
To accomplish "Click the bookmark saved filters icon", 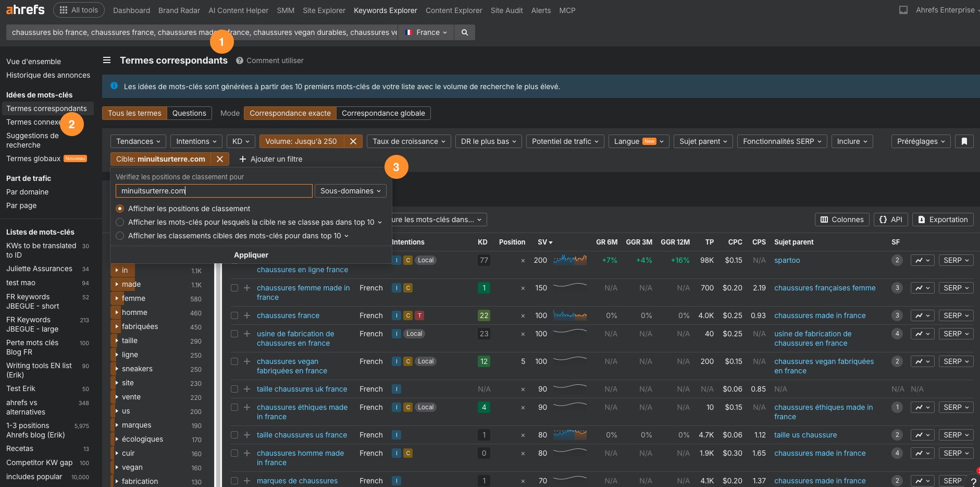I will pyautogui.click(x=964, y=141).
